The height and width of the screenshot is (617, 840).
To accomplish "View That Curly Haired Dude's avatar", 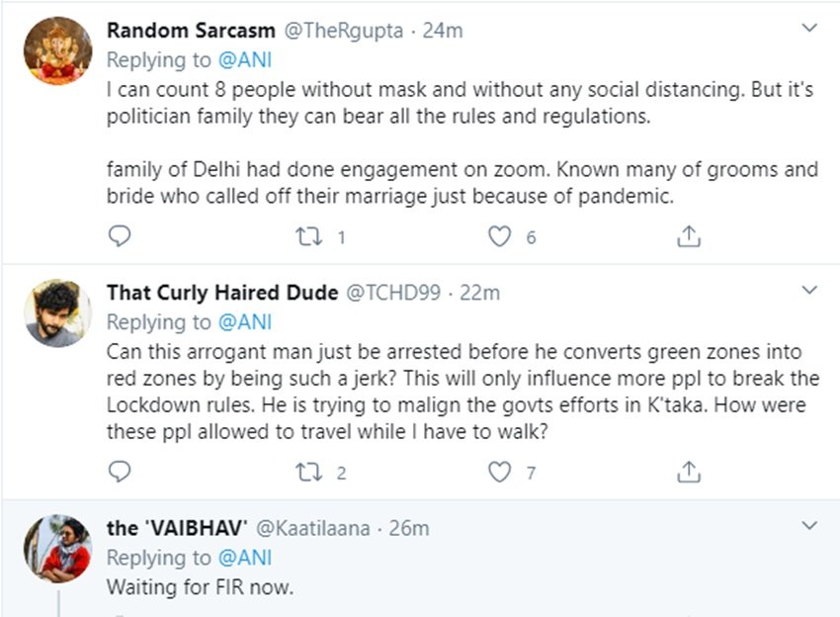I will coord(57,312).
